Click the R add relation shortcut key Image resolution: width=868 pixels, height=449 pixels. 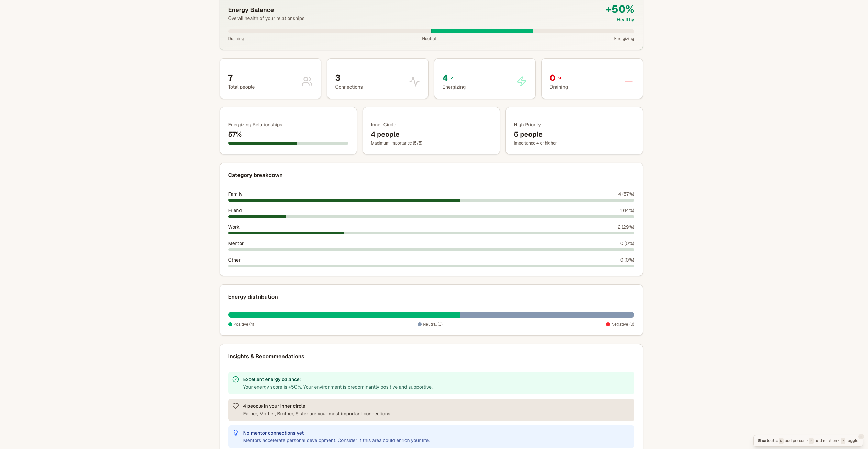click(x=811, y=441)
